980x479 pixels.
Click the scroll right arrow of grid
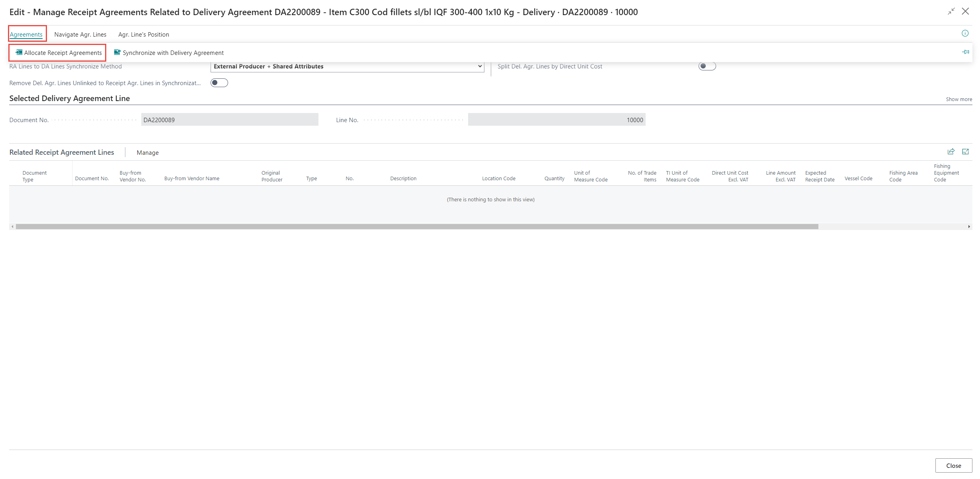click(x=969, y=227)
